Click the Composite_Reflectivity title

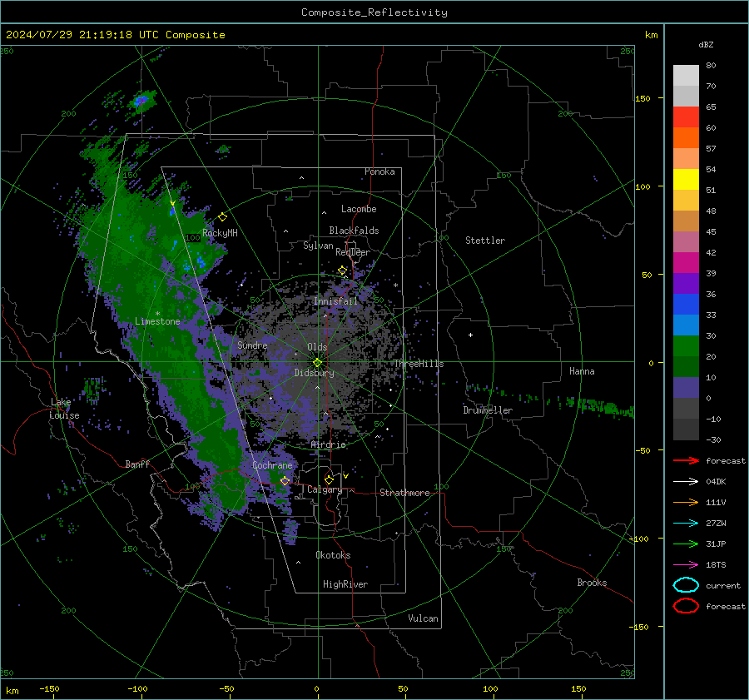pyautogui.click(x=374, y=12)
